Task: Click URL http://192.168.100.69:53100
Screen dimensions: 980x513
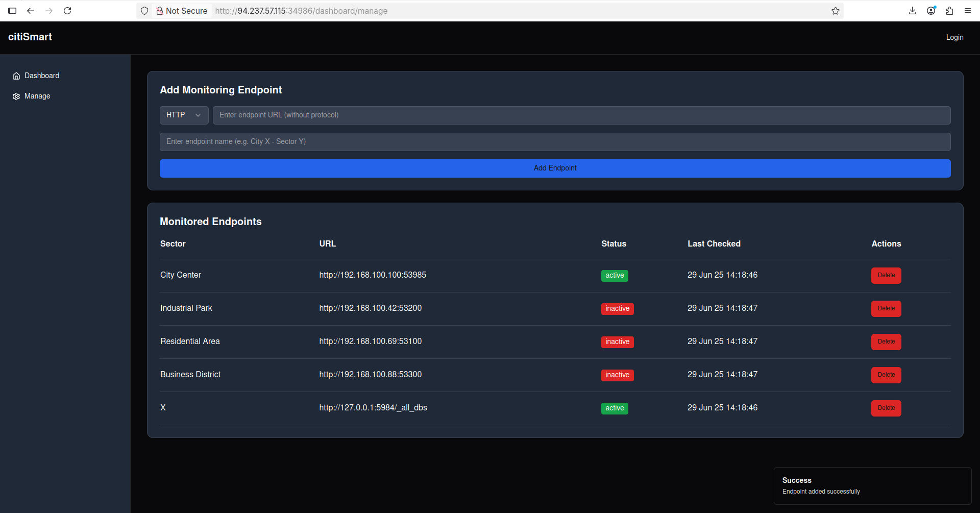Action: [371, 341]
